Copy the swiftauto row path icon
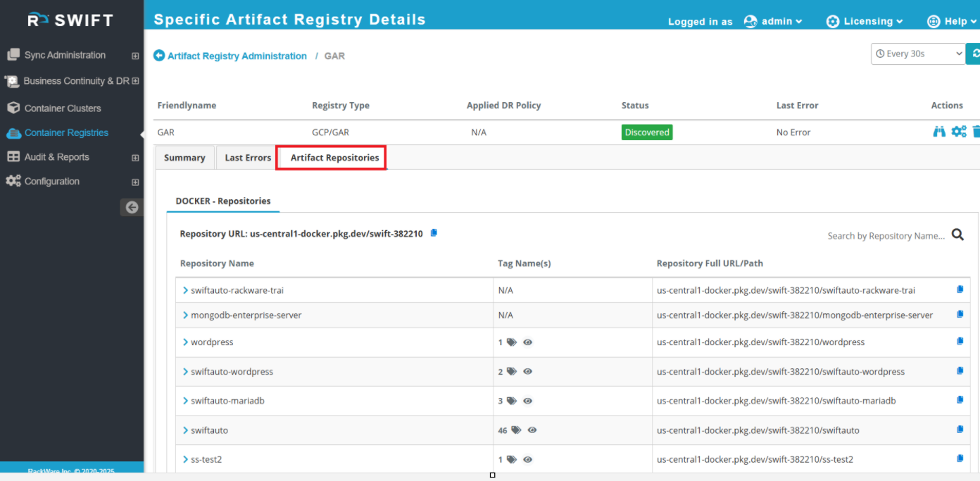 960,430
